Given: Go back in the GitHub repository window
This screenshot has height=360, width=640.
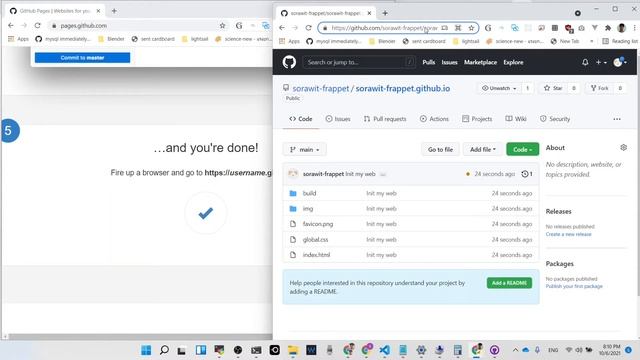Looking at the screenshot, I should (x=282, y=28).
